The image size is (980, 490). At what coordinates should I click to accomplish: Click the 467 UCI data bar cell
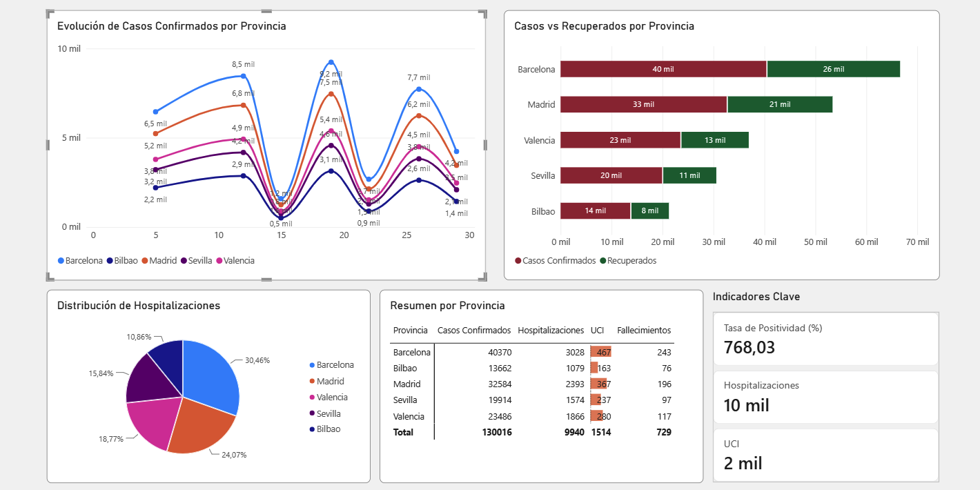(601, 352)
